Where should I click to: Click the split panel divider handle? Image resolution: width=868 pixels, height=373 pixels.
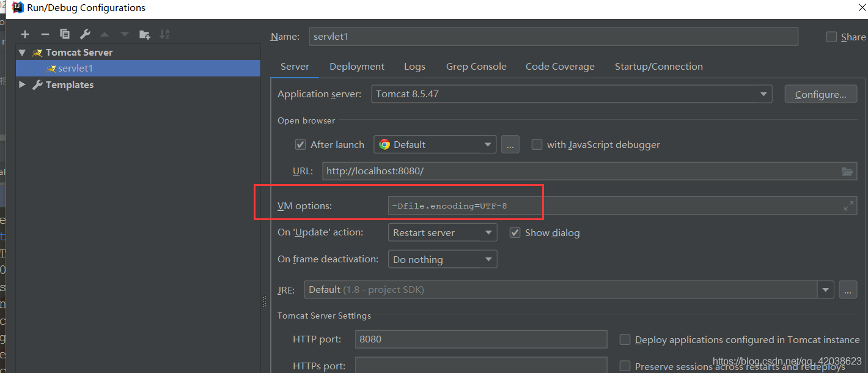pyautogui.click(x=265, y=301)
